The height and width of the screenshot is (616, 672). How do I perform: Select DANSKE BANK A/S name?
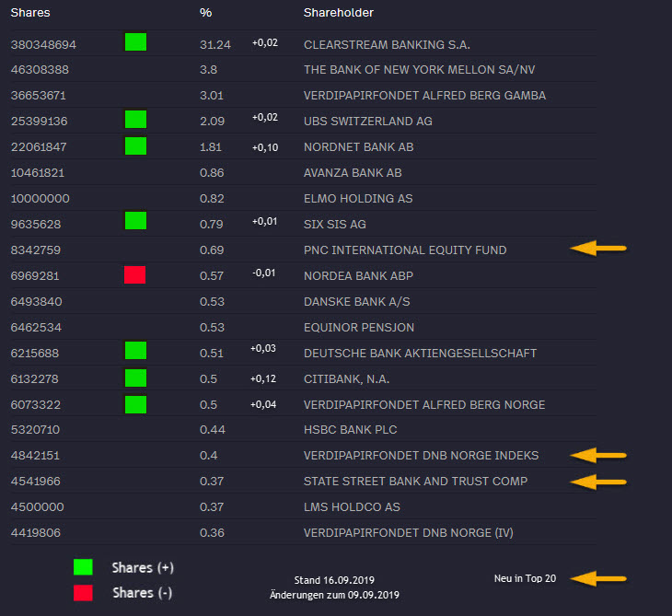pyautogui.click(x=356, y=302)
